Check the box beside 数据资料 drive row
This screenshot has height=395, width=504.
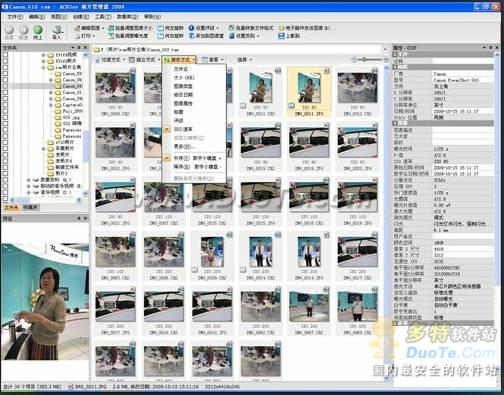point(5,179)
